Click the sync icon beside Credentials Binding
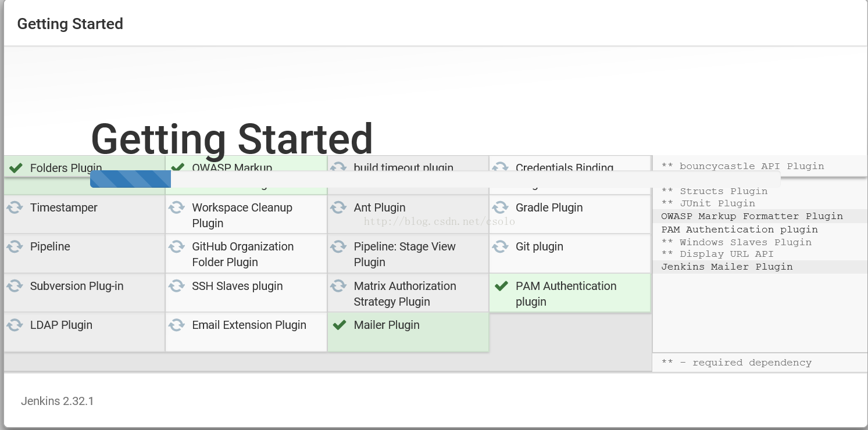 (x=500, y=167)
